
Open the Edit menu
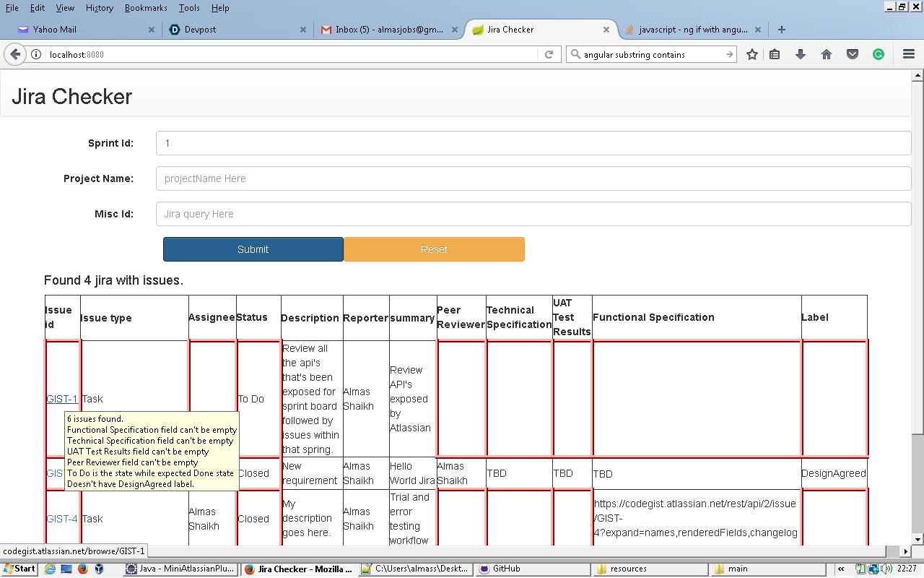38,7
